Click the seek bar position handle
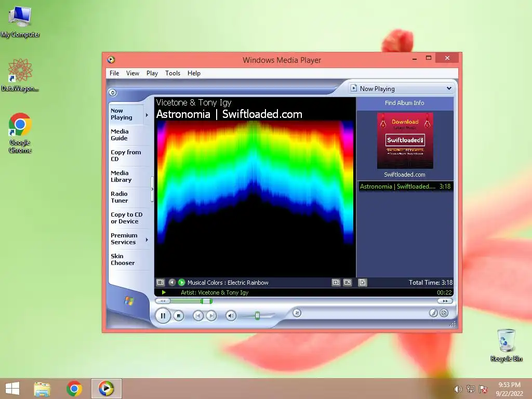This screenshot has width=532, height=399. 206,301
